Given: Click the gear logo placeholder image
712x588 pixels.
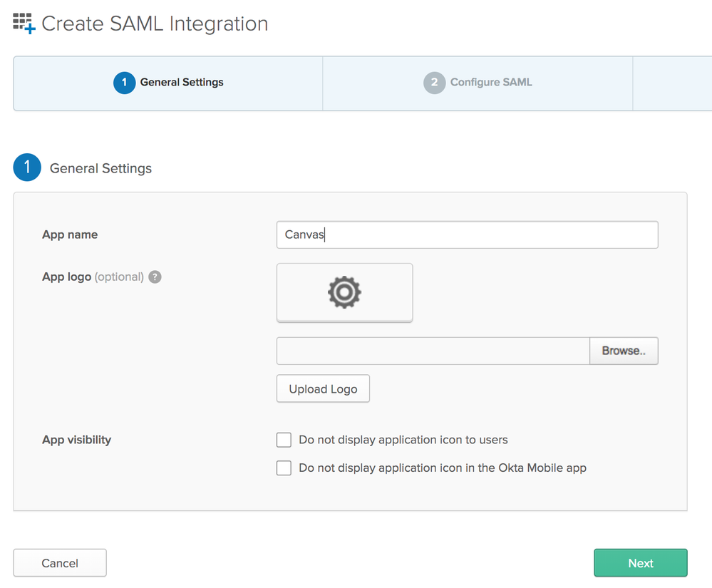Looking at the screenshot, I should [x=345, y=292].
